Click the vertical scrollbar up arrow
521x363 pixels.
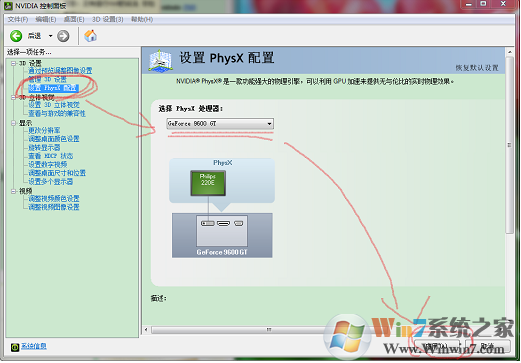[x=509, y=52]
